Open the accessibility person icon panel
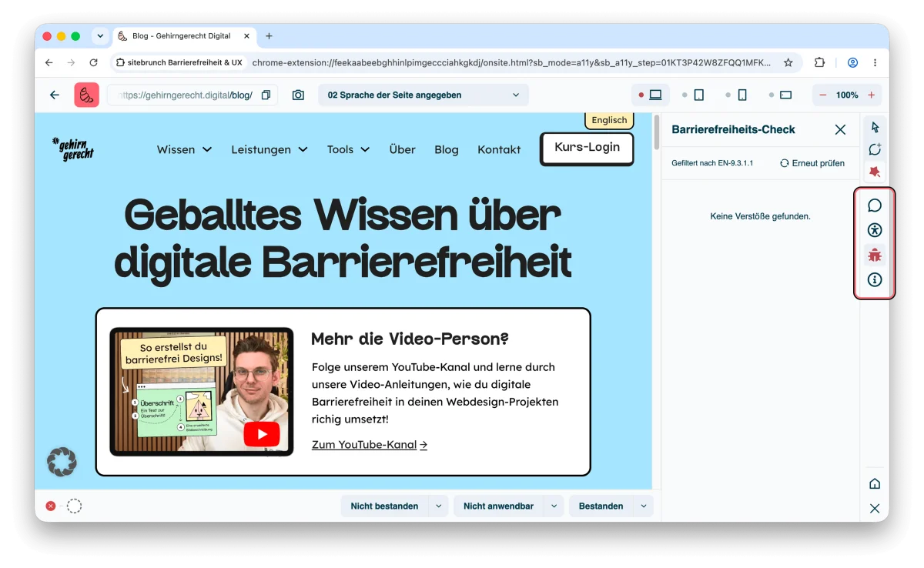Image resolution: width=924 pixels, height=568 pixels. pos(875,230)
